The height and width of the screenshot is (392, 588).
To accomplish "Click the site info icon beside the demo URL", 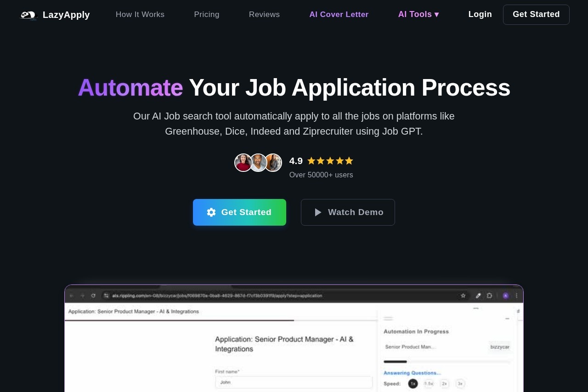I will tap(107, 295).
